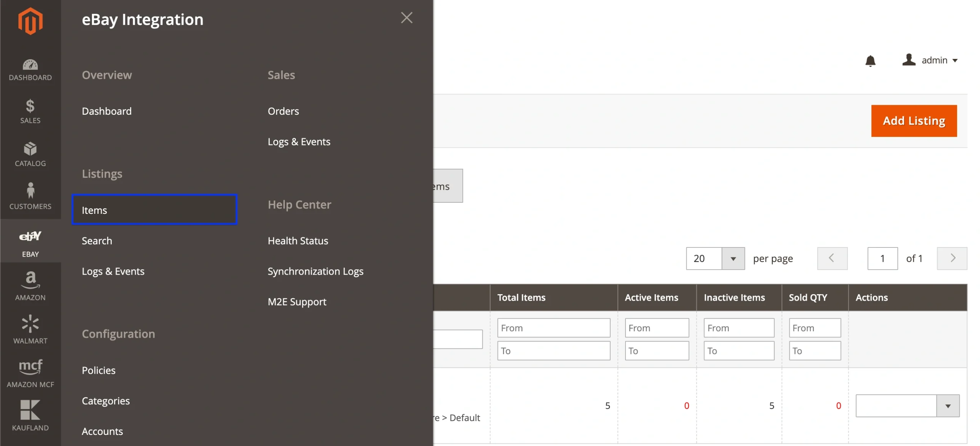Viewport: 980px width, 446px height.
Task: Open the 20 per page dropdown
Action: (733, 259)
